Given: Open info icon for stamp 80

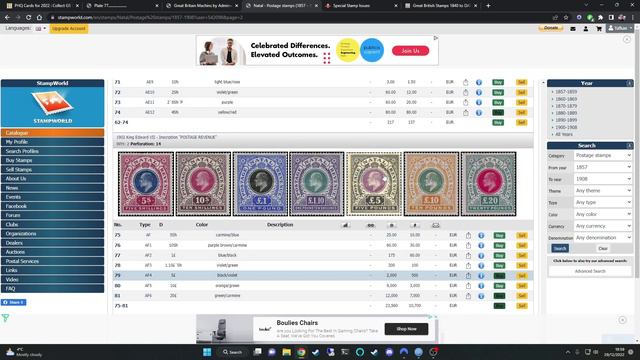Looking at the screenshot, I should tap(481, 286).
